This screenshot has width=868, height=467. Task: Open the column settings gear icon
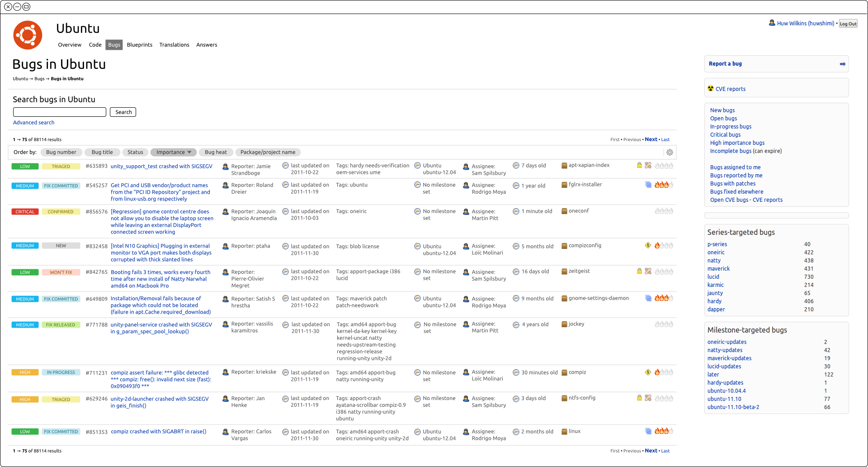point(670,152)
